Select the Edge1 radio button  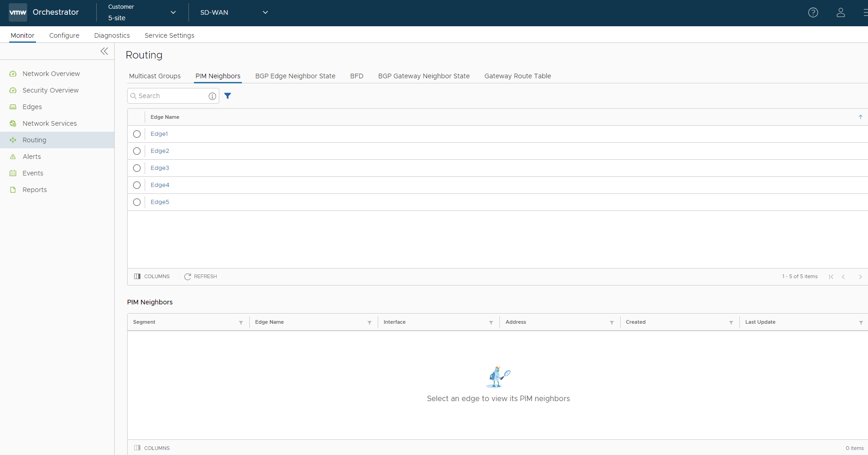(x=137, y=134)
